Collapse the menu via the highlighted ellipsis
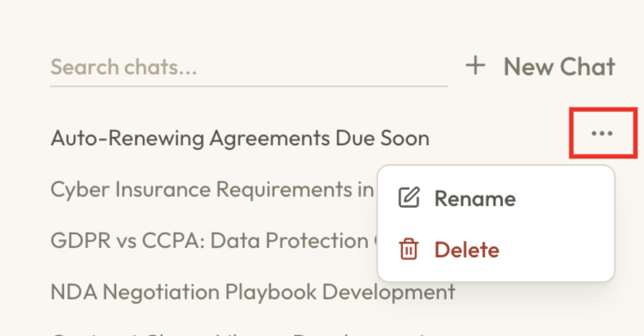The width and height of the screenshot is (644, 336). pos(602,134)
